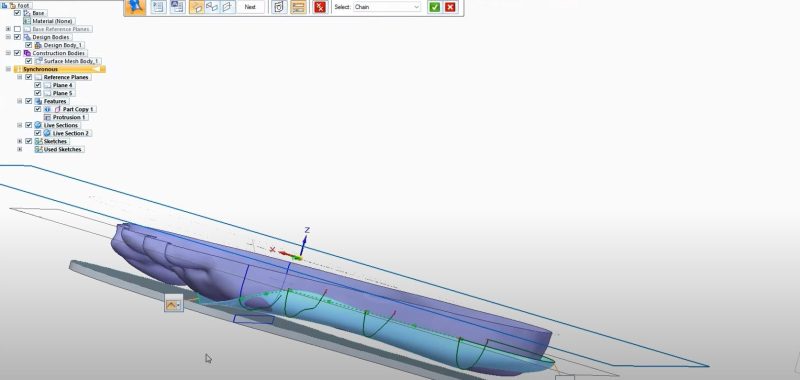Click the red X cancel button
Viewport: 800px width, 380px height.
450,7
